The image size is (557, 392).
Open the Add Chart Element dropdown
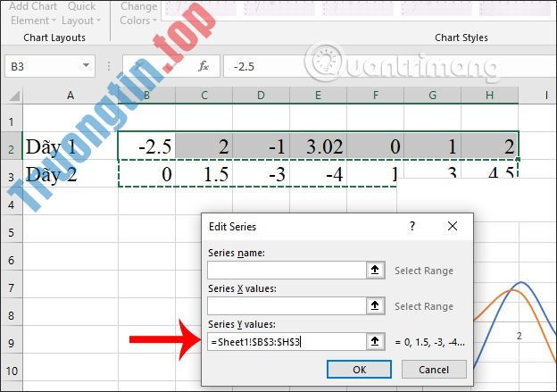click(x=33, y=13)
